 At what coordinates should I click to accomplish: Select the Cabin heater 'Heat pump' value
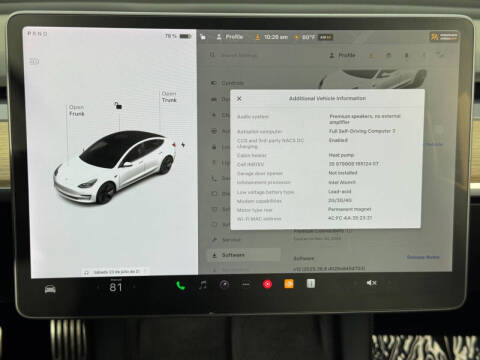click(x=341, y=155)
